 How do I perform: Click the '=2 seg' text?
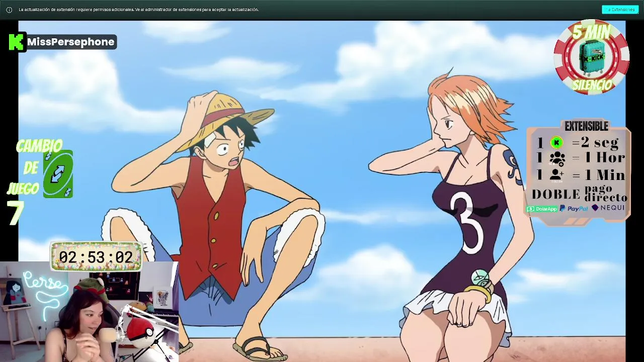point(595,143)
